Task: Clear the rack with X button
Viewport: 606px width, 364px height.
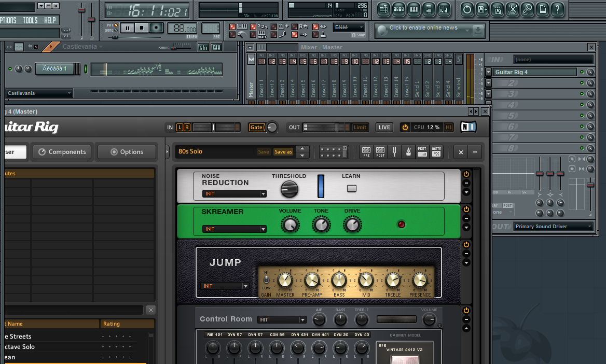Action: click(461, 152)
